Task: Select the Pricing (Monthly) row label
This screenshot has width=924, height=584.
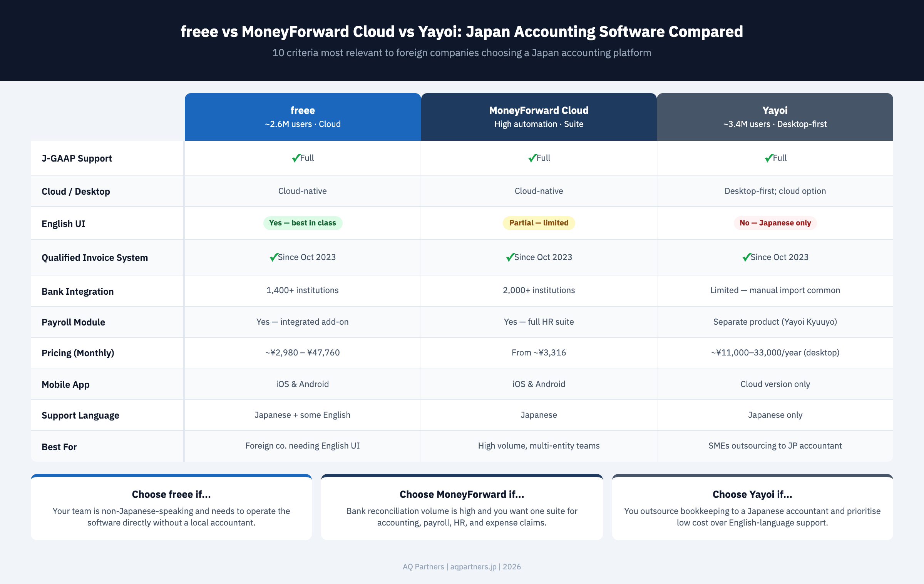Action: click(78, 353)
